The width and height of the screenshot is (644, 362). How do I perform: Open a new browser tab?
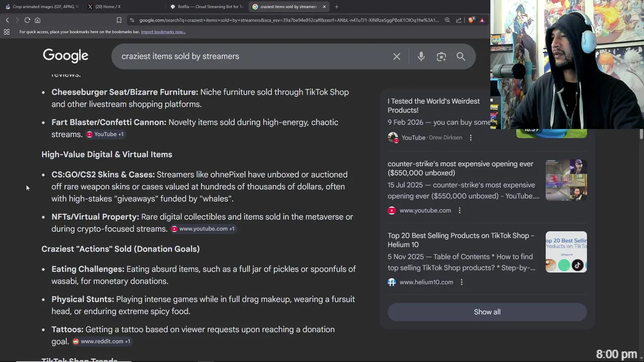337,7
